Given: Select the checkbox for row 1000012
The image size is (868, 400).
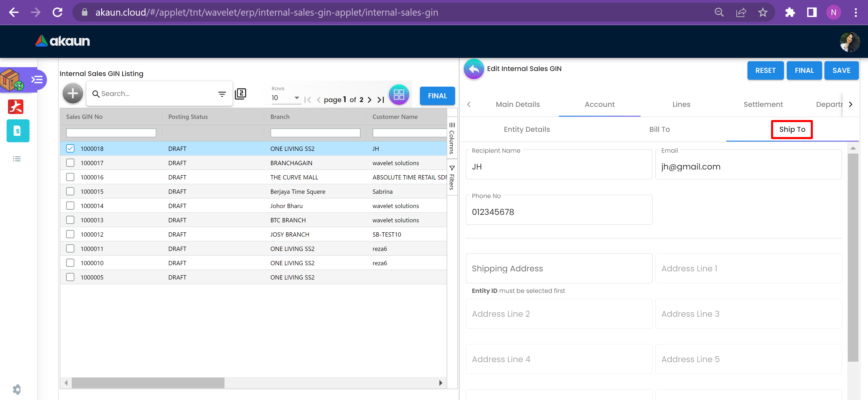Looking at the screenshot, I should (x=70, y=234).
